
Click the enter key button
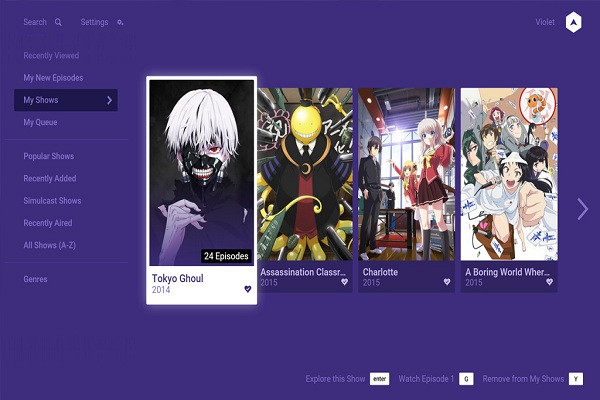point(380,379)
